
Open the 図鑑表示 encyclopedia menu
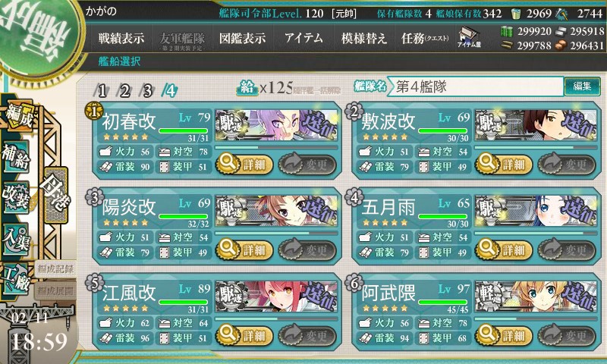tap(242, 38)
